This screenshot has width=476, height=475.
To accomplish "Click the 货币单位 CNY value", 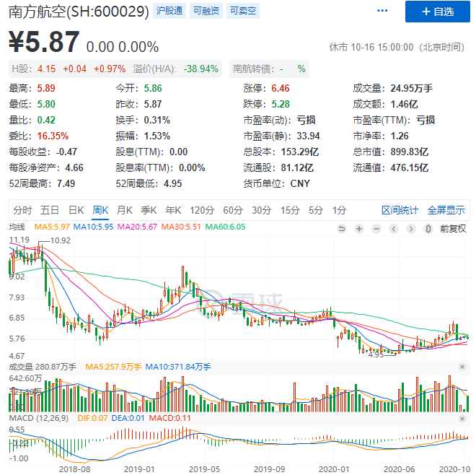I will [300, 183].
